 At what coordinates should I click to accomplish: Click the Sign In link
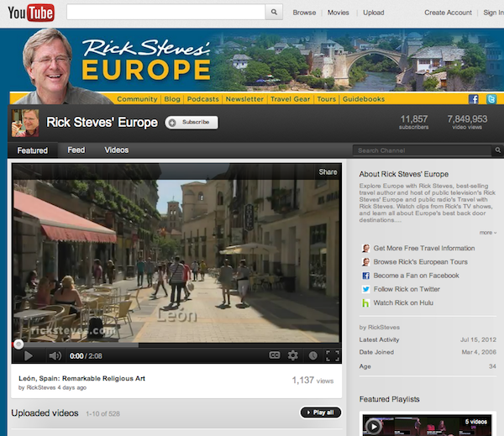pos(493,13)
